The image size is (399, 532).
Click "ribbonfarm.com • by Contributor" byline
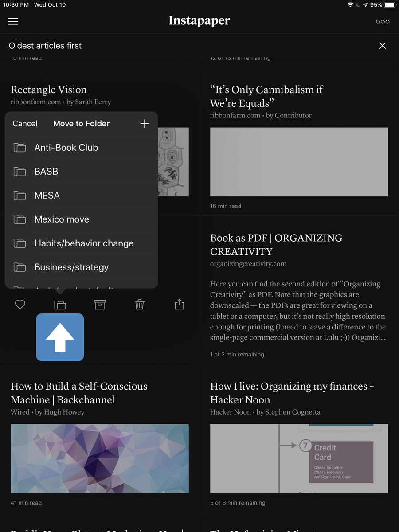coord(261,116)
